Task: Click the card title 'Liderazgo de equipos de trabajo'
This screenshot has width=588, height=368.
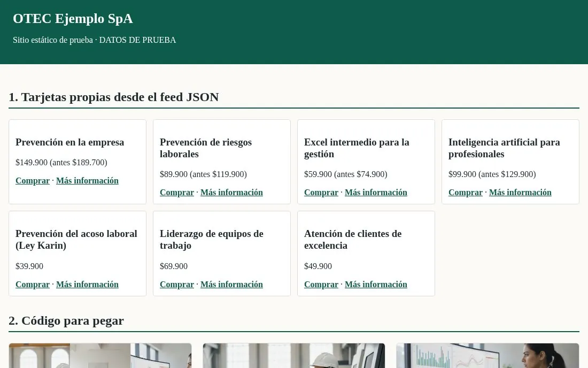Action: click(212, 240)
